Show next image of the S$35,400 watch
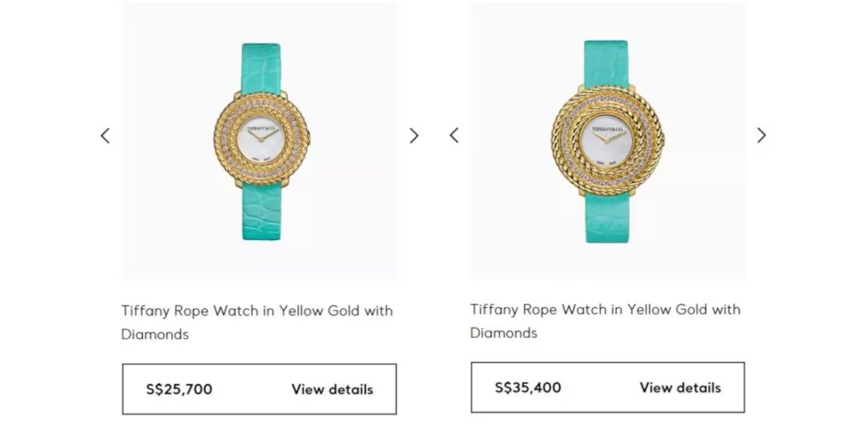The height and width of the screenshot is (434, 868). [761, 135]
